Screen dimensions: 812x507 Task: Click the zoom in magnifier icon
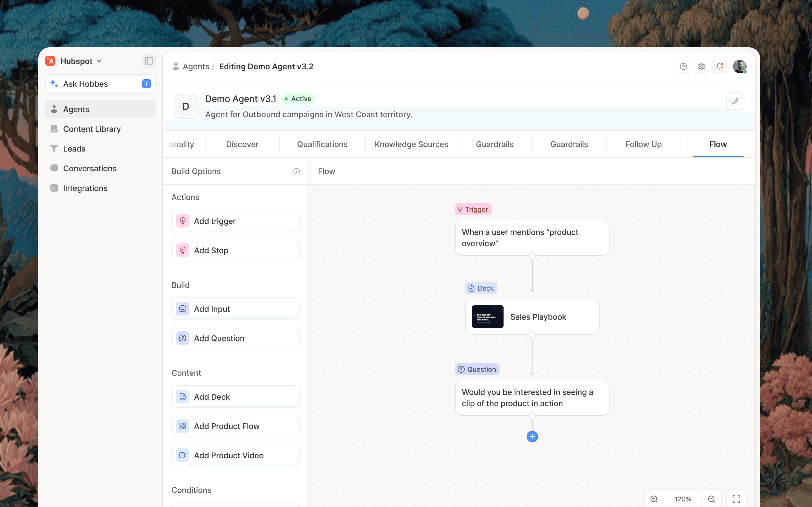click(x=654, y=499)
